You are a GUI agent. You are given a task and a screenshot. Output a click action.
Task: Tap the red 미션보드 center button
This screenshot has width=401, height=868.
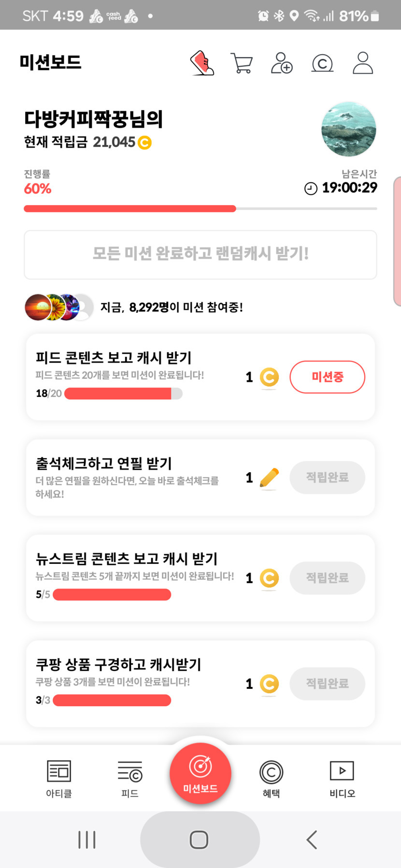[x=200, y=773]
